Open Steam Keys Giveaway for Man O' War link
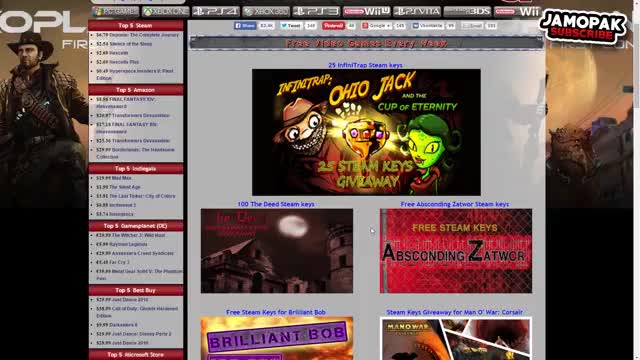The width and height of the screenshot is (640, 360). [455, 312]
